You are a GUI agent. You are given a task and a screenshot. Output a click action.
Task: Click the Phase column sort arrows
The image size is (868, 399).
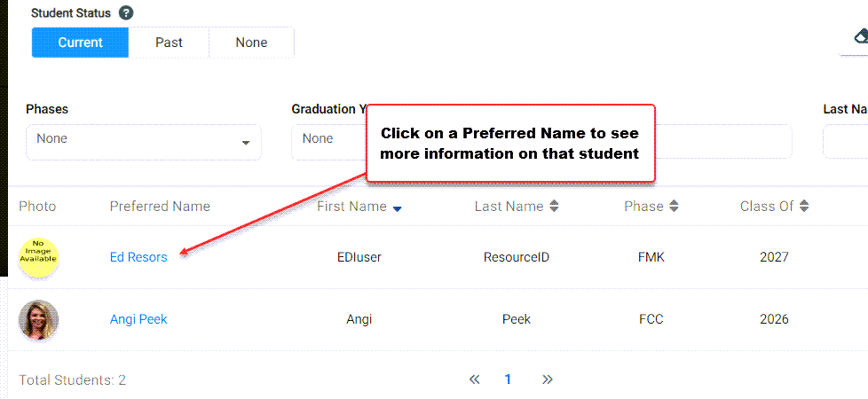[673, 207]
